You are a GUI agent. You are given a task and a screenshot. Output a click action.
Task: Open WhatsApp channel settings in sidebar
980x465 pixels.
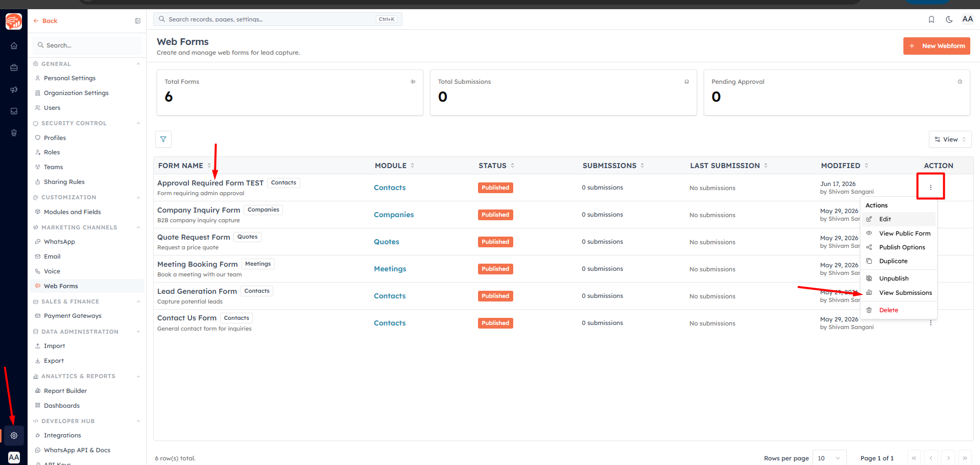[x=59, y=242]
